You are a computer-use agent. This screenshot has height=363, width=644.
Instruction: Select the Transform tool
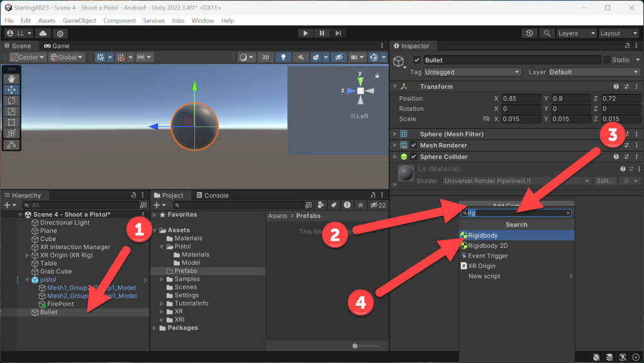click(x=11, y=133)
